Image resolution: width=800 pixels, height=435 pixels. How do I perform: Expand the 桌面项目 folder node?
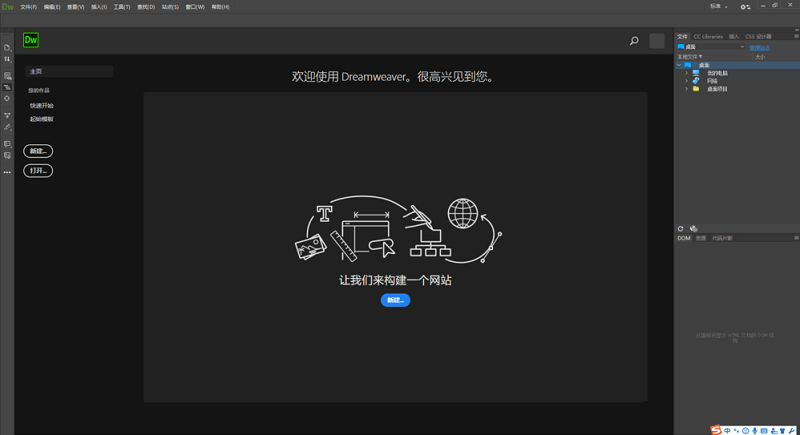point(686,89)
